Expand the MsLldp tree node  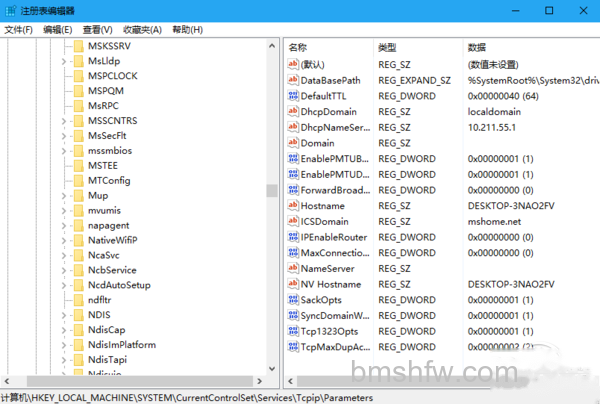(64, 61)
